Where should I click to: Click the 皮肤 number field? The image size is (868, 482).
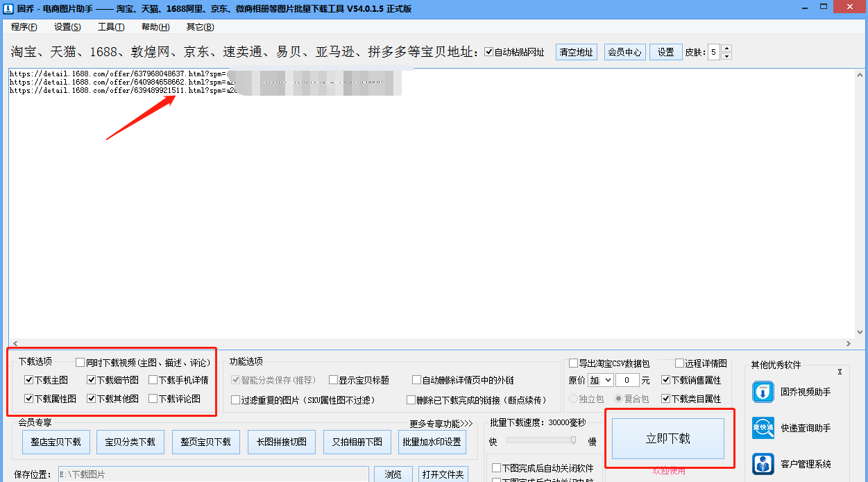(x=714, y=52)
